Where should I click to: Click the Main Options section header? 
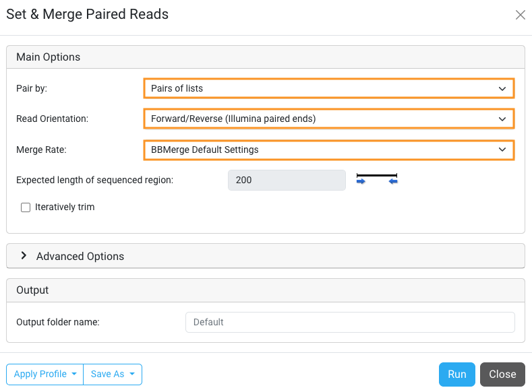tap(49, 57)
